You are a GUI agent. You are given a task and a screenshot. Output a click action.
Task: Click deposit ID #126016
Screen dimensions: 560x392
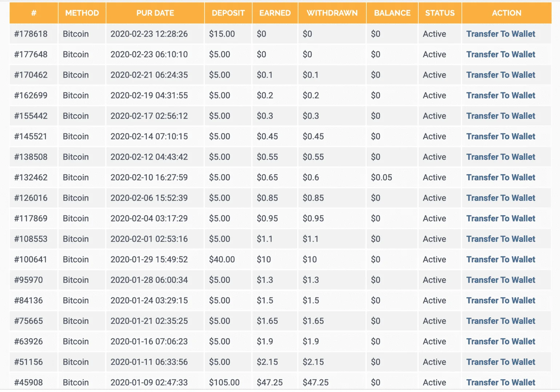(31, 198)
